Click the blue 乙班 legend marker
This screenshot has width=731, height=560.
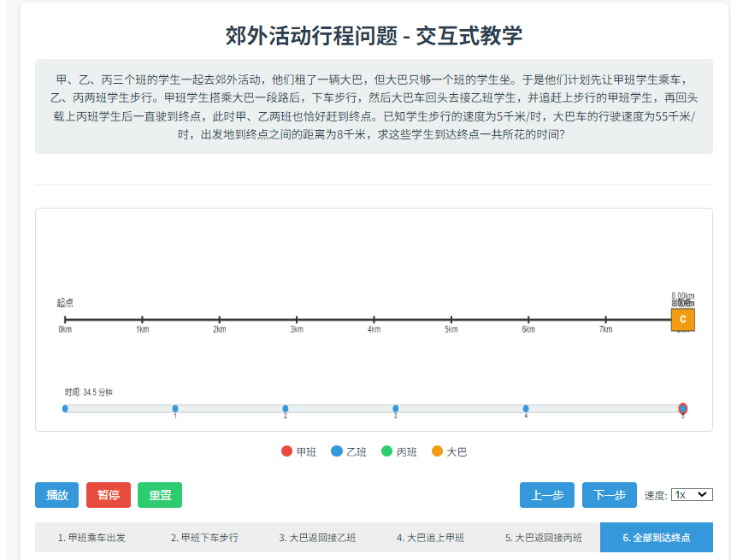click(337, 451)
